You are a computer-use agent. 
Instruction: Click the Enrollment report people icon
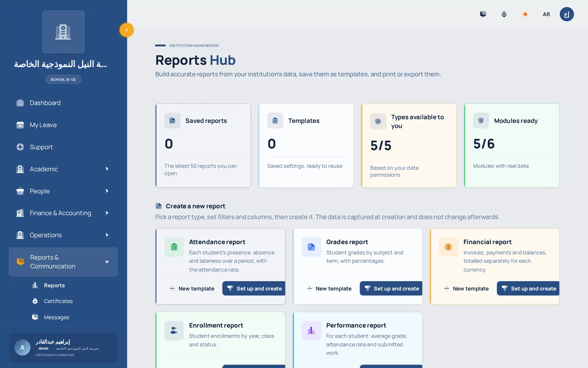tap(174, 331)
